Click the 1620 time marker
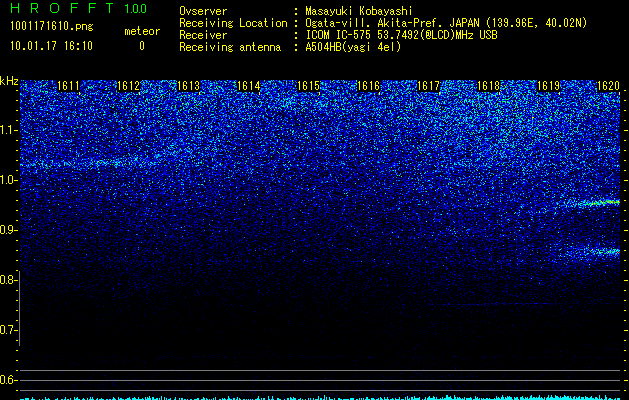This screenshot has height=400, width=629. [609, 86]
